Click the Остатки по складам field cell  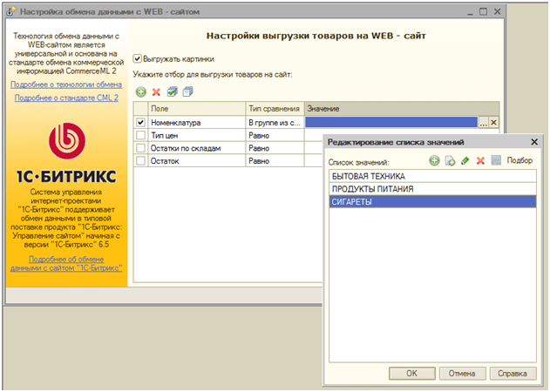196,148
